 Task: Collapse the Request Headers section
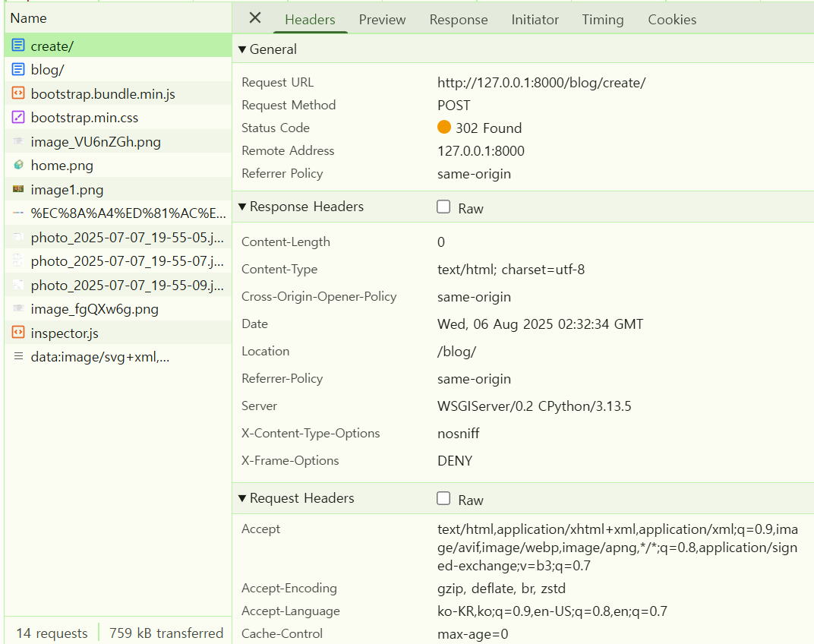coord(242,498)
